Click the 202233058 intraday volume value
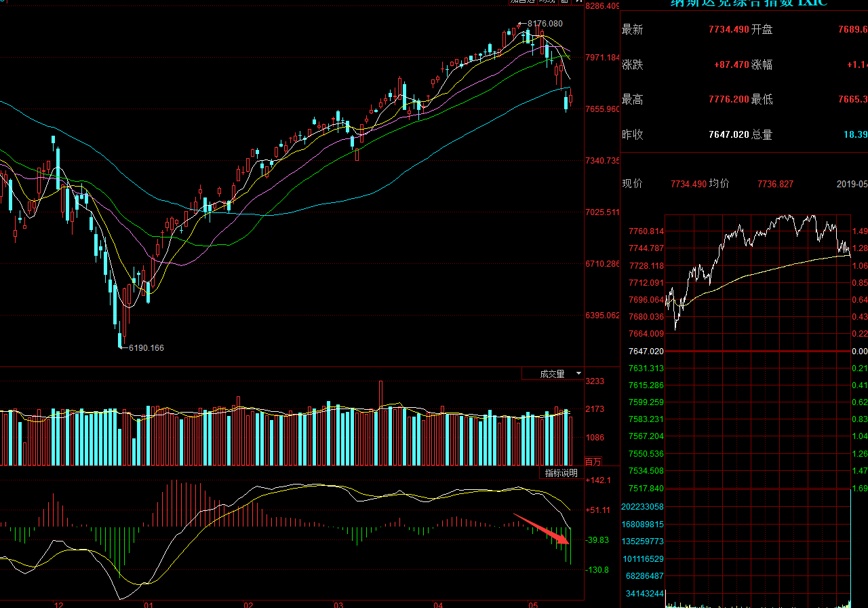The image size is (868, 608). [642, 507]
